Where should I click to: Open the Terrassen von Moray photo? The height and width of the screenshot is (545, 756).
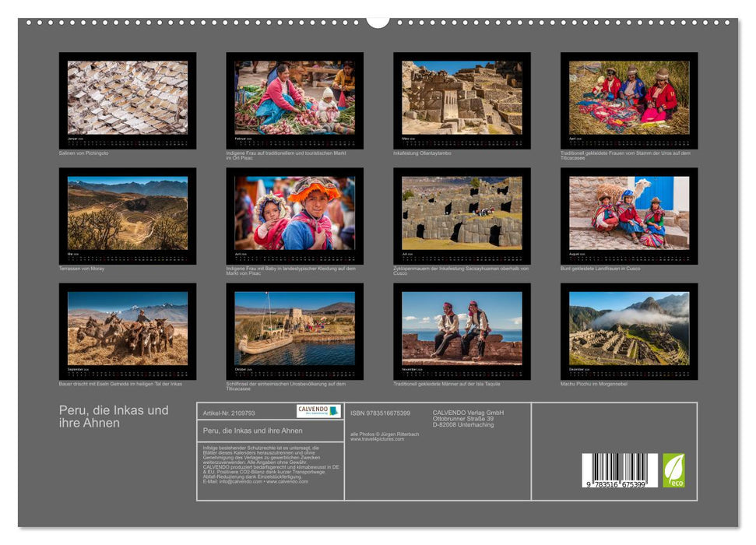click(x=128, y=213)
